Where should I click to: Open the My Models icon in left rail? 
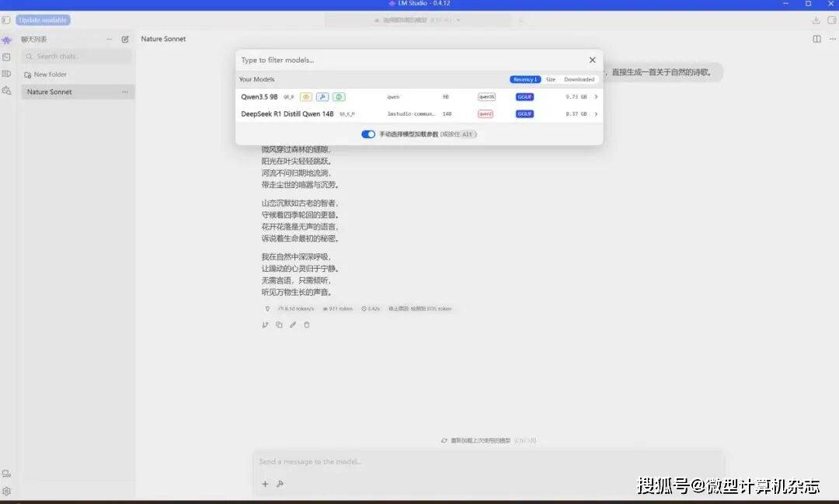click(6, 73)
